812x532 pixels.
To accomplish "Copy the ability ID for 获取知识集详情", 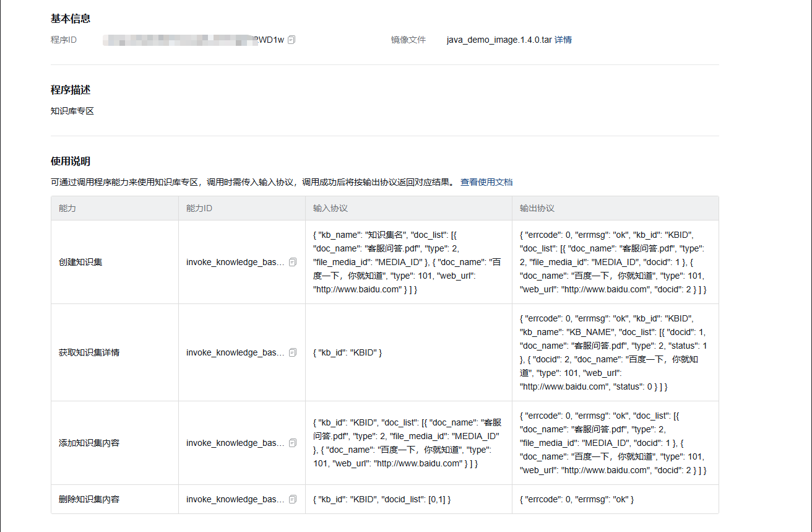I will (x=293, y=352).
